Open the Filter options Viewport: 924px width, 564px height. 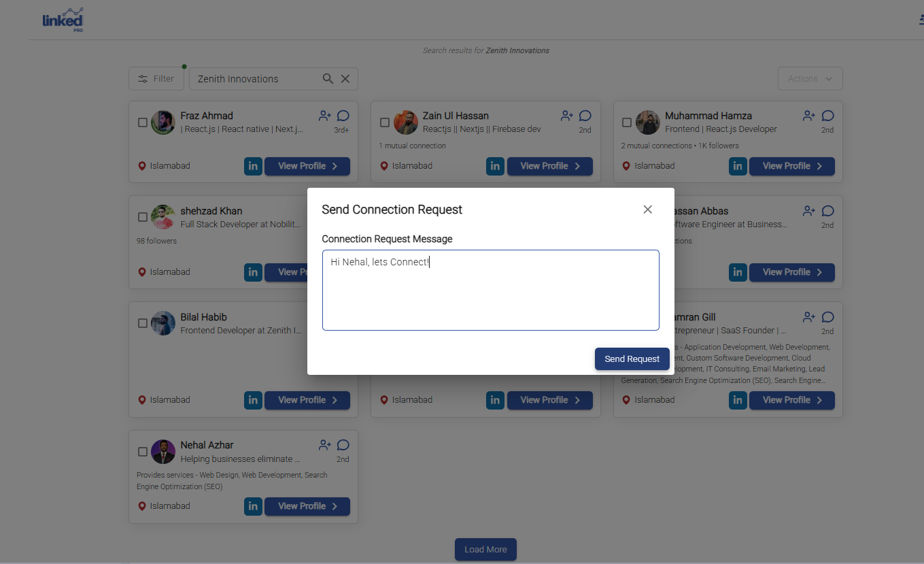pyautogui.click(x=156, y=79)
